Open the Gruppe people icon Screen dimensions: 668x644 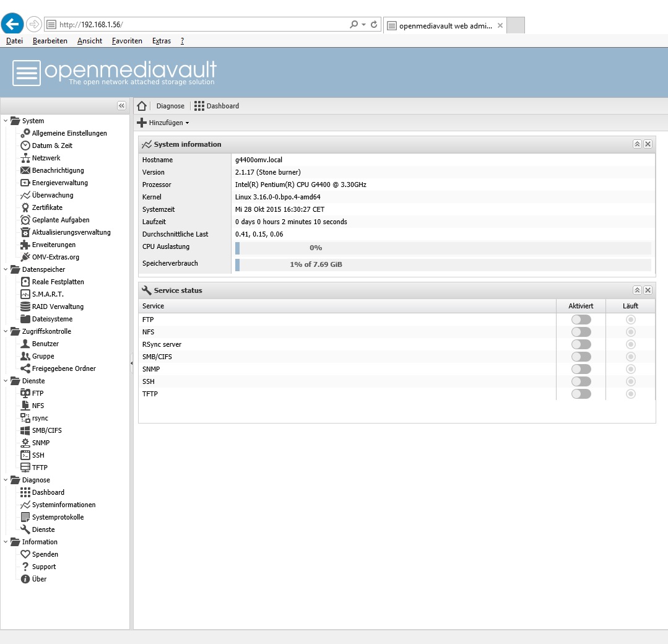[25, 356]
